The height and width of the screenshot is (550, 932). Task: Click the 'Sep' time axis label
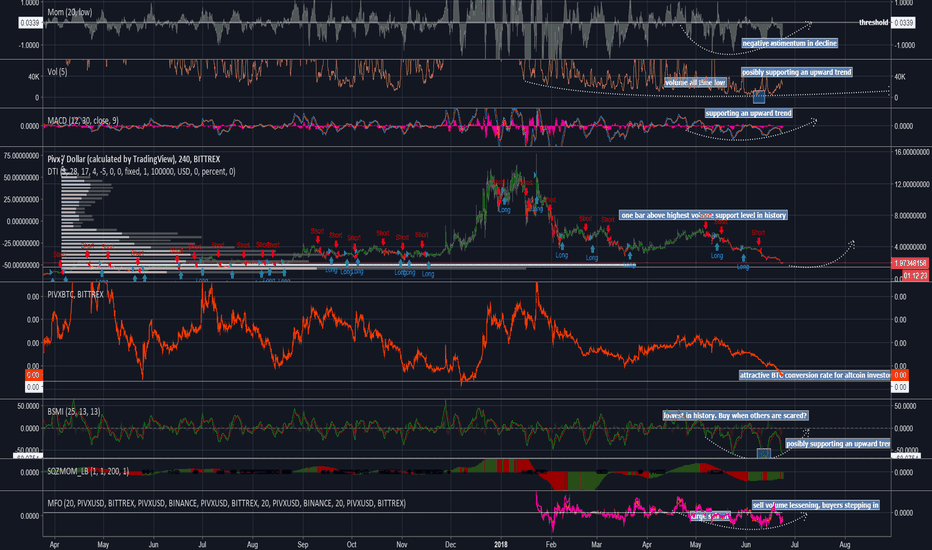tap(303, 545)
